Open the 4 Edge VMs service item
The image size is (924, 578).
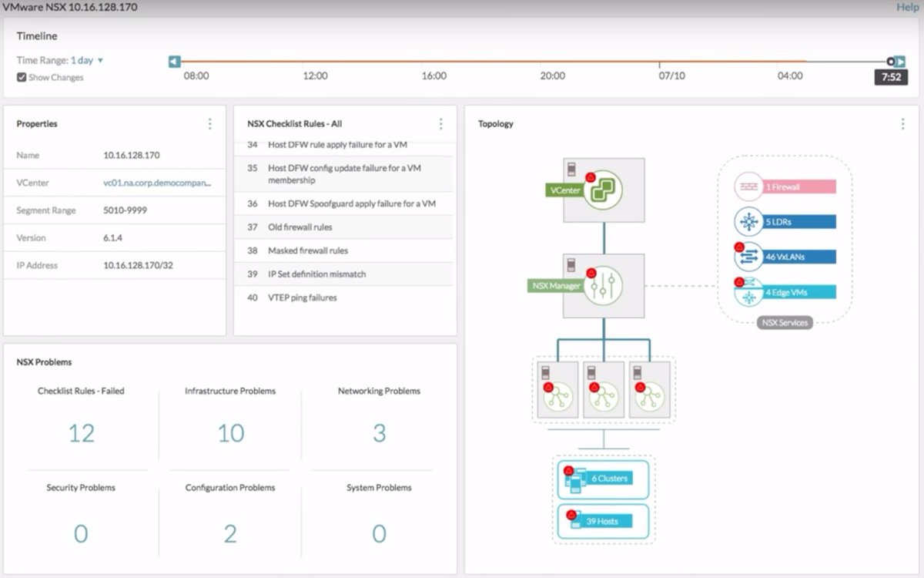[785, 292]
